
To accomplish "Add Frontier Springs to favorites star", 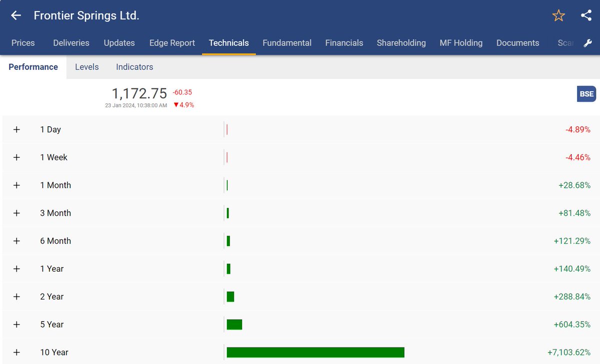I will tap(558, 15).
